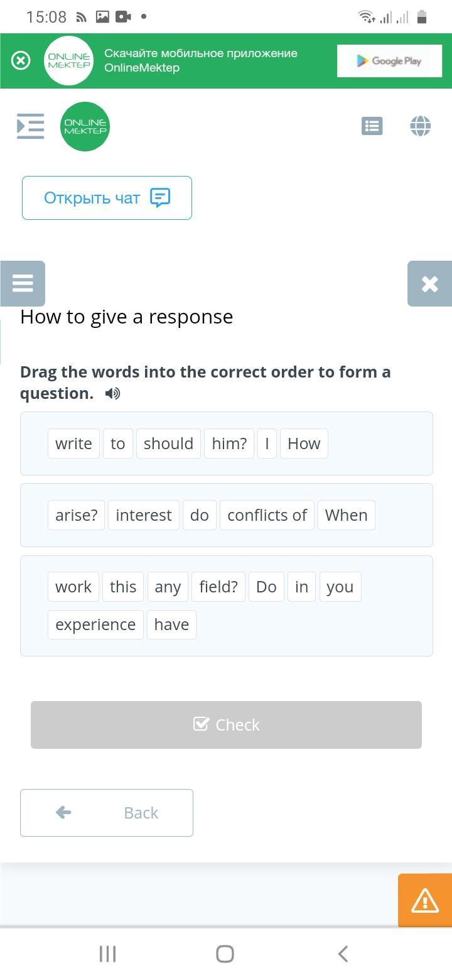Select the word tile 'How'
The height and width of the screenshot is (980, 452).
click(x=304, y=444)
